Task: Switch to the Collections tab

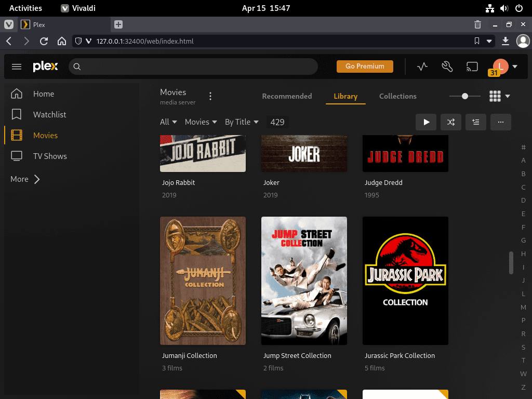Action: pos(397,96)
